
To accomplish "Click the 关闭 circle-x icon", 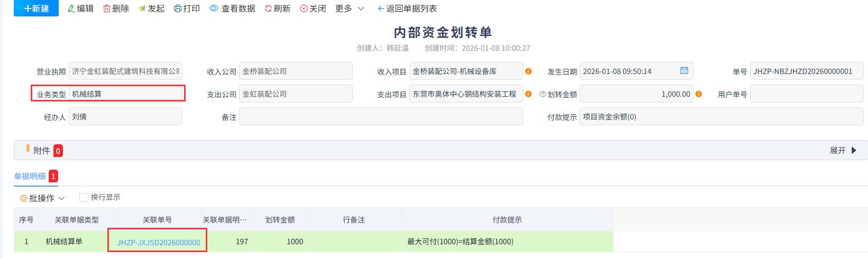I will pyautogui.click(x=304, y=8).
